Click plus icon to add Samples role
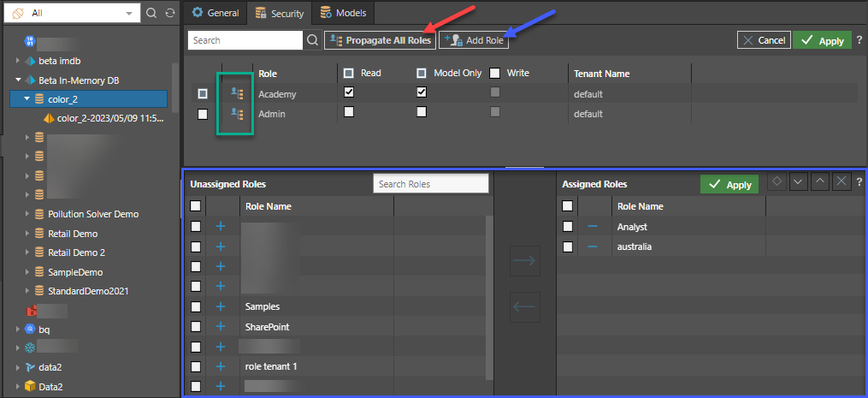Image resolution: width=868 pixels, height=398 pixels. pyautogui.click(x=220, y=306)
